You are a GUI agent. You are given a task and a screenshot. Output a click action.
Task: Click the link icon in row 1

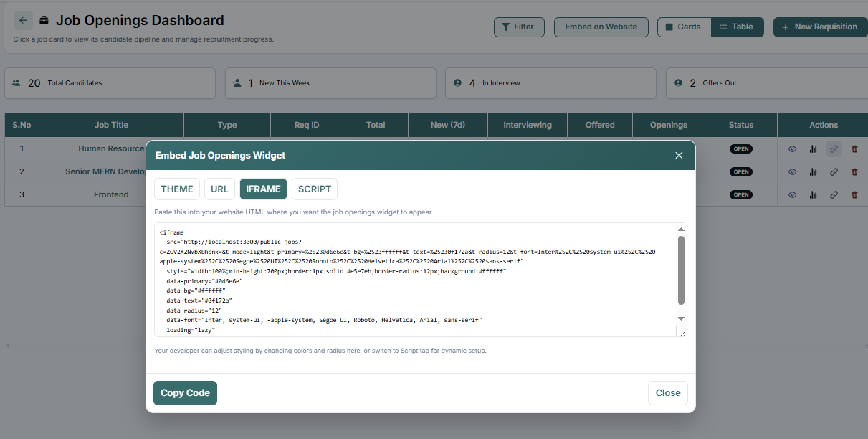point(834,149)
